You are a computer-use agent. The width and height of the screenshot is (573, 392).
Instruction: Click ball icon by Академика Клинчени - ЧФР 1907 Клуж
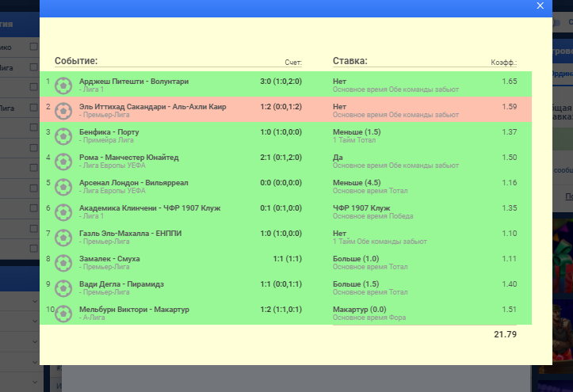pos(63,211)
